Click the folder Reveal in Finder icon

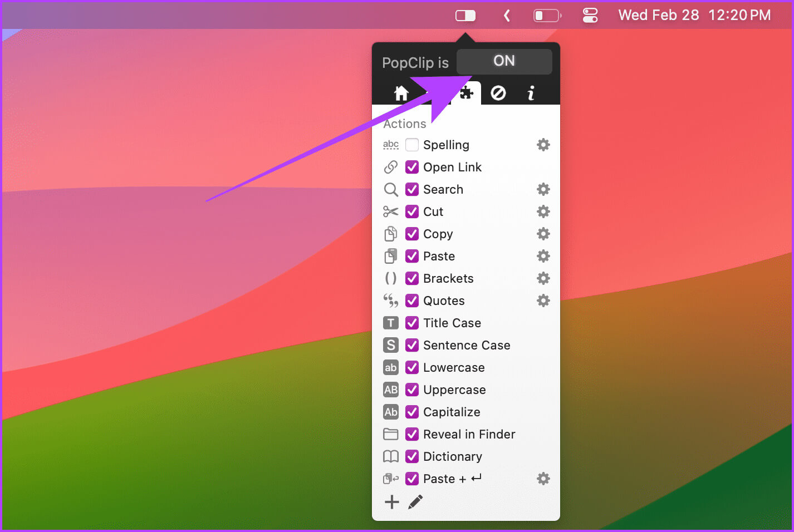click(x=391, y=434)
